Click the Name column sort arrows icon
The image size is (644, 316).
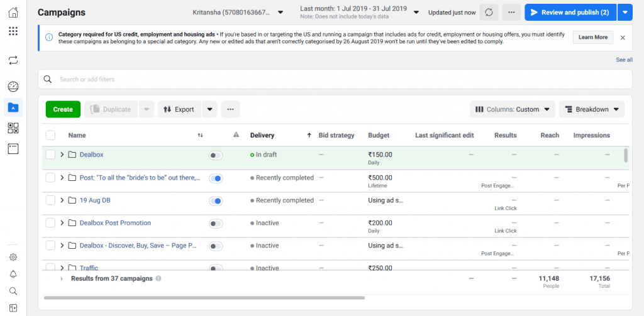click(x=201, y=135)
